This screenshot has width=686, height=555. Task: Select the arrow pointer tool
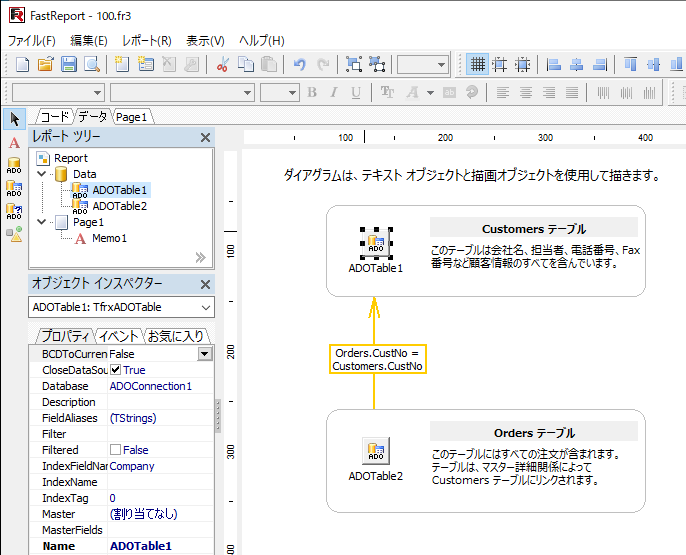click(14, 119)
